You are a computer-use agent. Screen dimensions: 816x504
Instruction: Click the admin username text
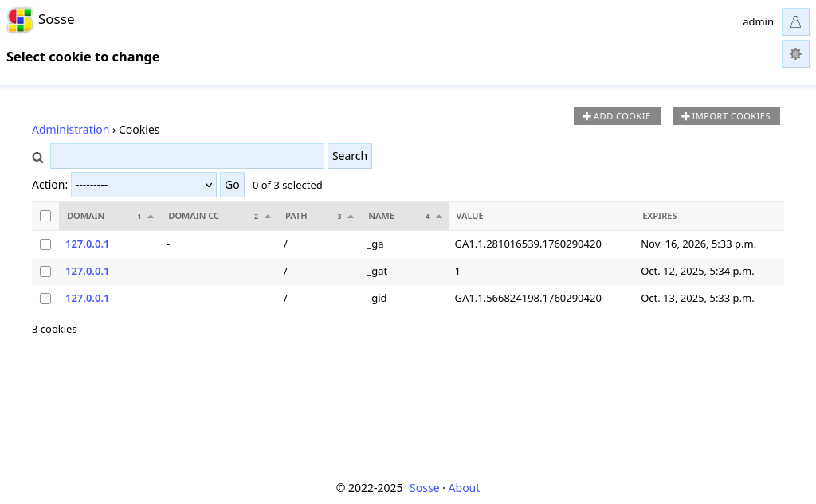coord(758,21)
